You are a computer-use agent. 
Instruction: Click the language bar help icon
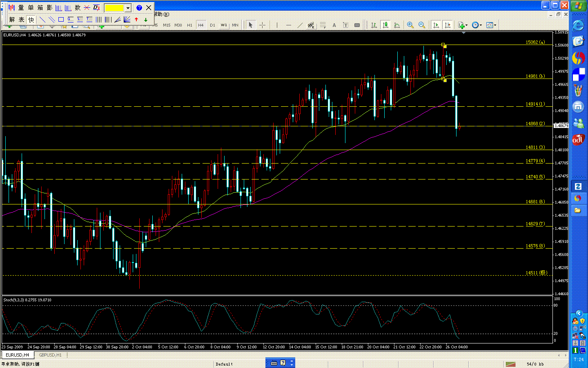(283, 363)
